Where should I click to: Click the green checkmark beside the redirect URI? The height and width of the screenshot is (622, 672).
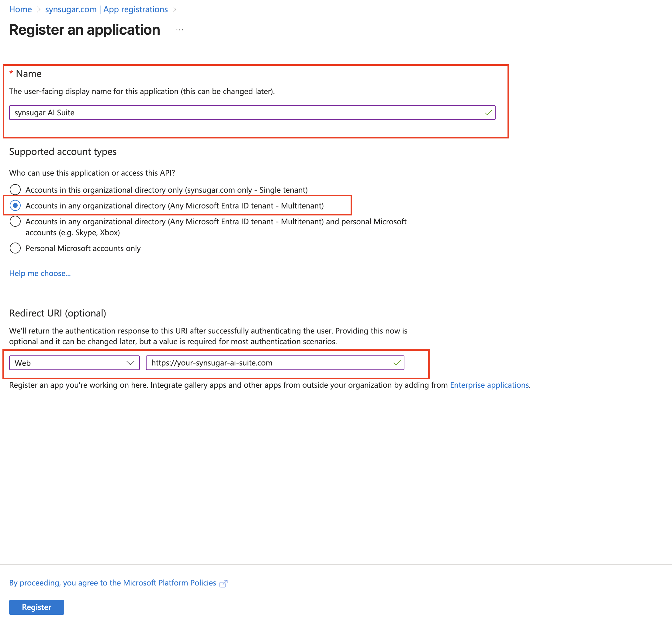click(397, 363)
